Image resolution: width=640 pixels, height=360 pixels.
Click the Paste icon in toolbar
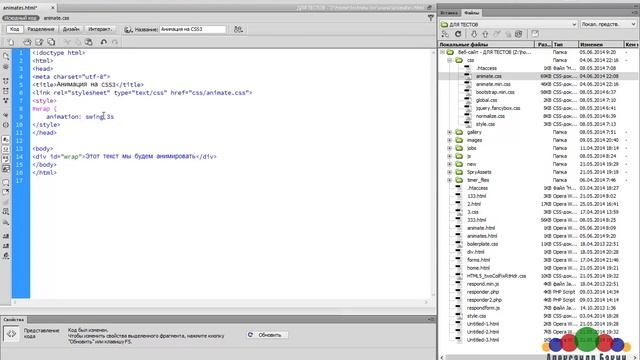(88, 42)
